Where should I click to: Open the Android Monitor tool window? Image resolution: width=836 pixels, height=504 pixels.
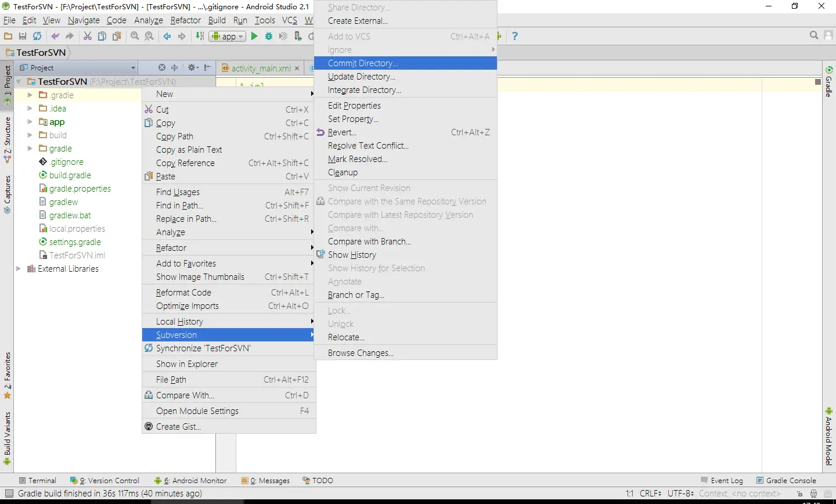coord(190,480)
